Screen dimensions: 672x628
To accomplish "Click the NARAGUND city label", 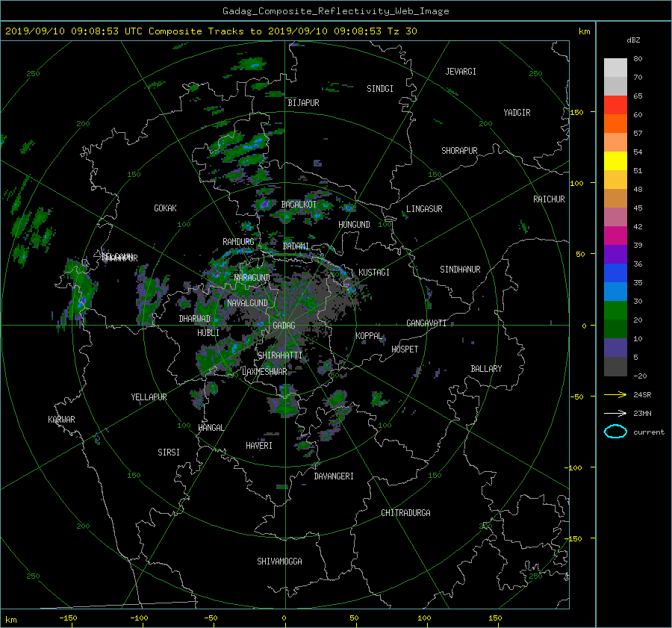I will pos(252,277).
